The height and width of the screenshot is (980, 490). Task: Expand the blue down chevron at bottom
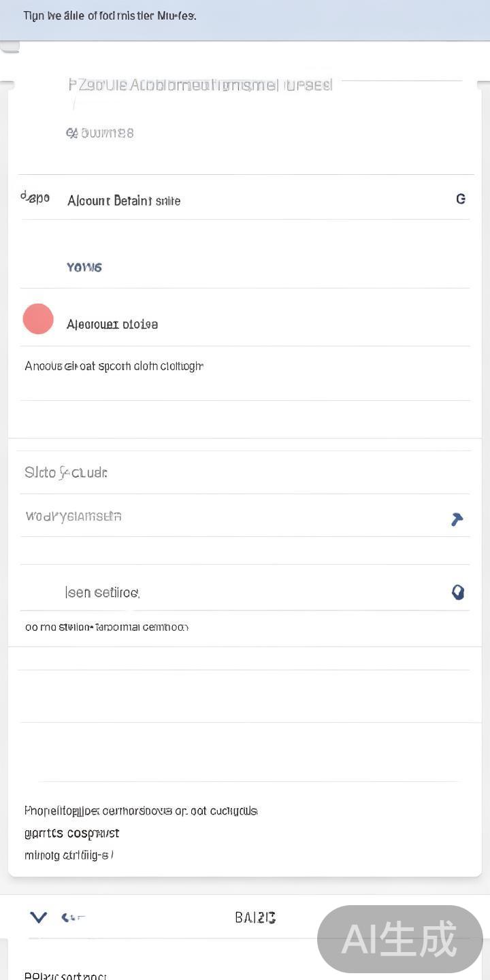39,917
